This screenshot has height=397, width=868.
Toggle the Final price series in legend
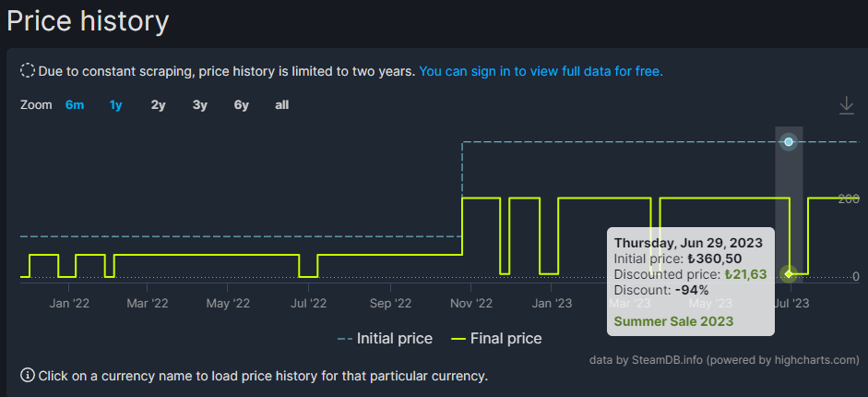(x=496, y=339)
